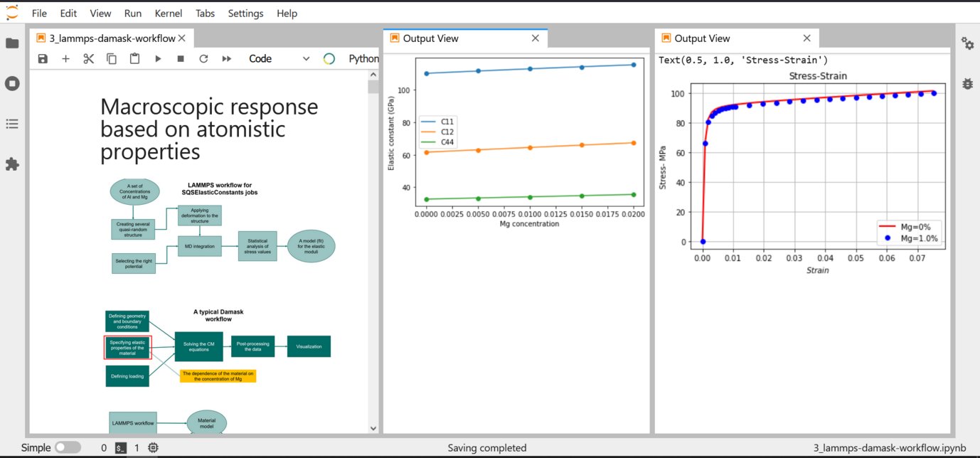Open the extension manager puzzle icon
The image size is (980, 458).
[12, 164]
